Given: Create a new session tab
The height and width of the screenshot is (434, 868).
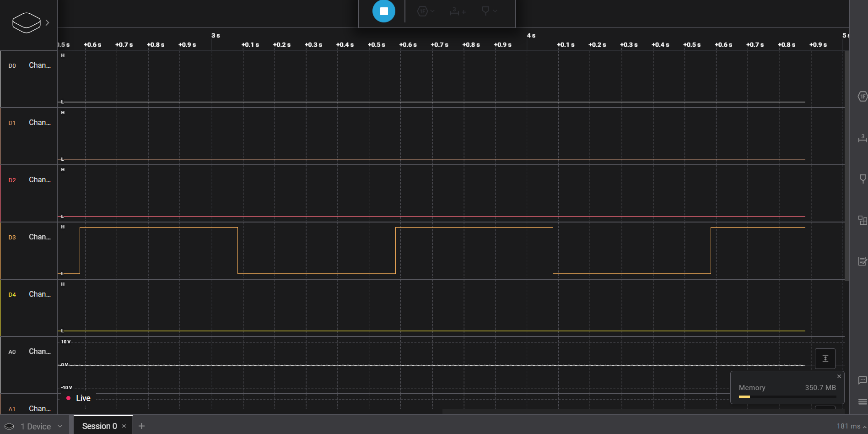Looking at the screenshot, I should point(141,426).
